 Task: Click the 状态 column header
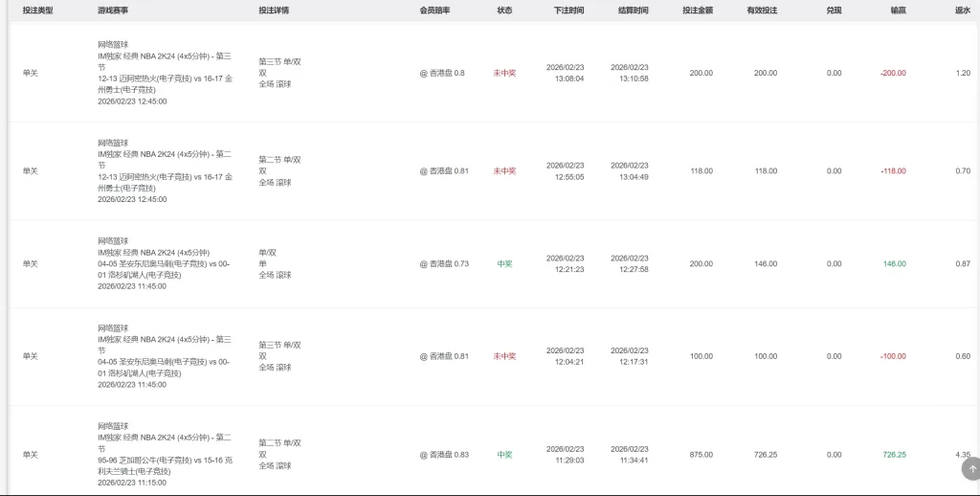pos(504,11)
